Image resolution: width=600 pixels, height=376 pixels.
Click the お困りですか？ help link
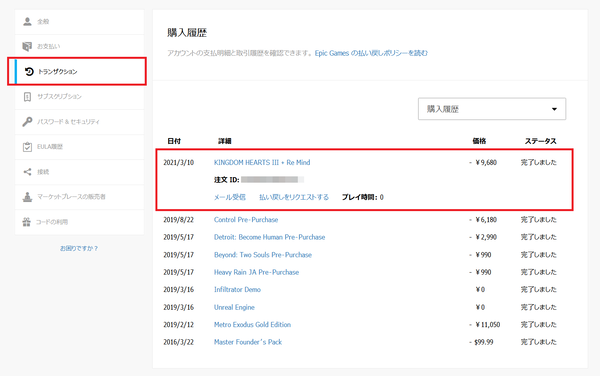point(79,248)
